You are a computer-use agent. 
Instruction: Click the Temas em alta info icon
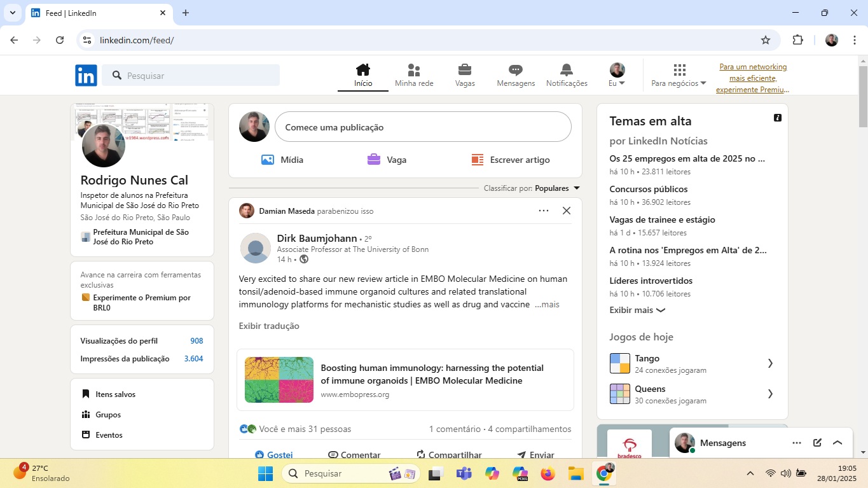pos(777,118)
